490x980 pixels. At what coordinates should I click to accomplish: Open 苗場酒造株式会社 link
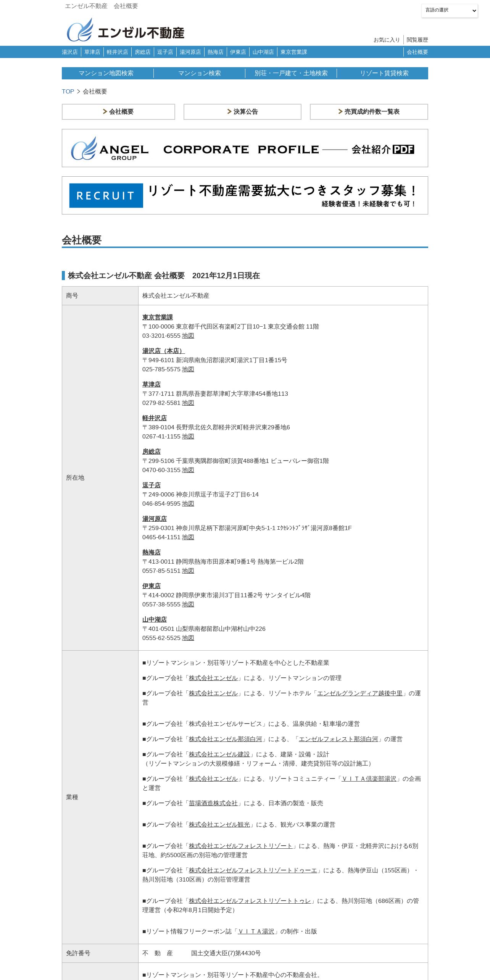coord(213,803)
